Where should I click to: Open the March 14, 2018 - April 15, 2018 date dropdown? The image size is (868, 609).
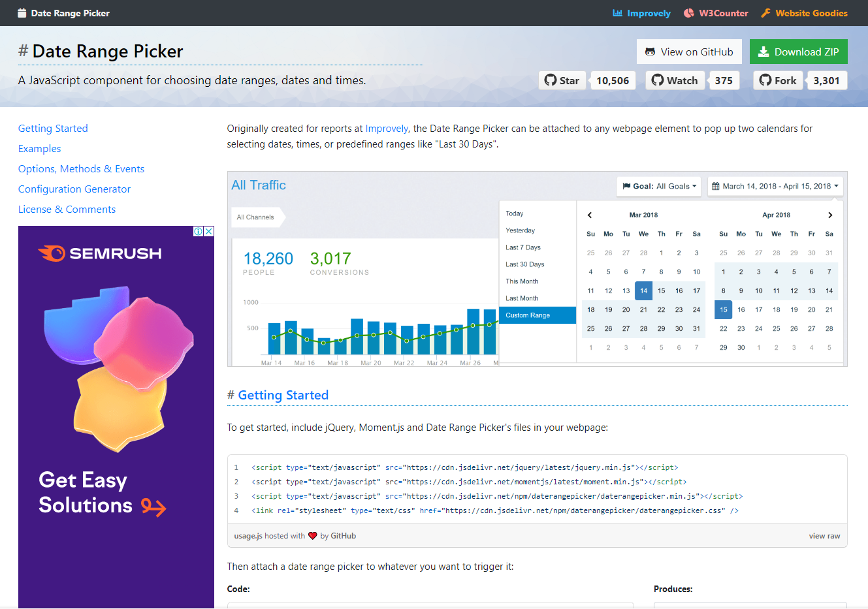point(775,186)
